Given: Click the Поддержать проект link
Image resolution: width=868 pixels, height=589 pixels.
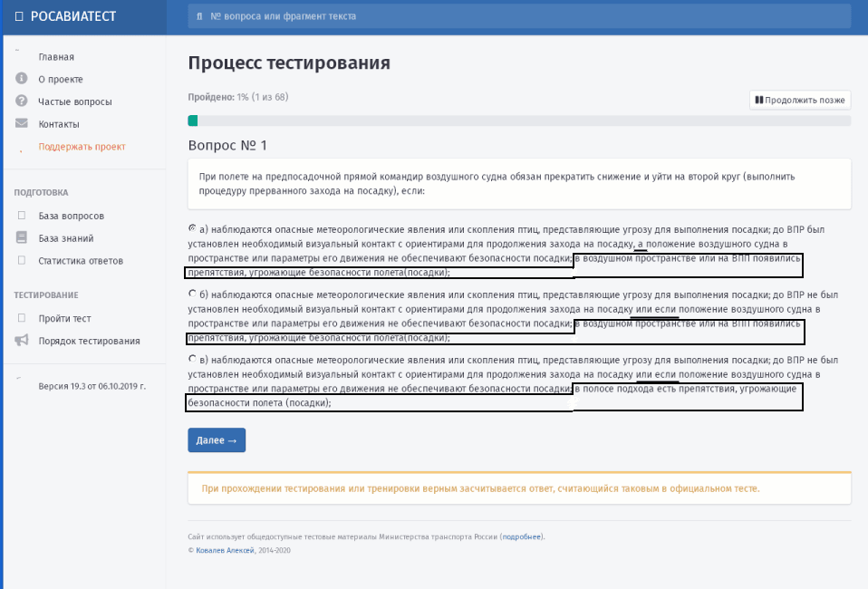Looking at the screenshot, I should tap(82, 147).
